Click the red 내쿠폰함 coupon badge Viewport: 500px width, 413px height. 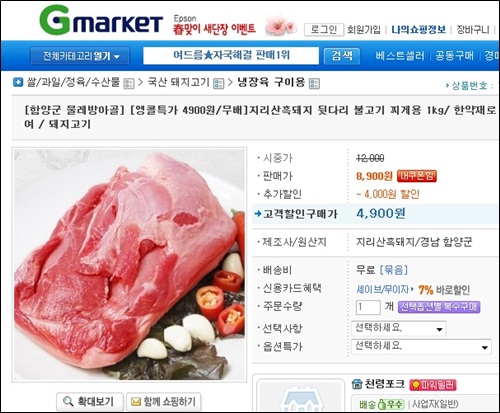point(417,176)
